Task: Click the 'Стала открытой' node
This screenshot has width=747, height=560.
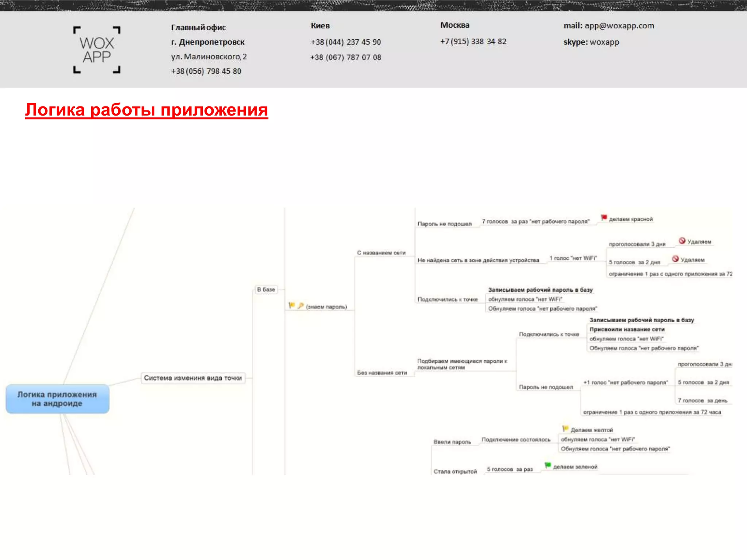Action: [455, 471]
